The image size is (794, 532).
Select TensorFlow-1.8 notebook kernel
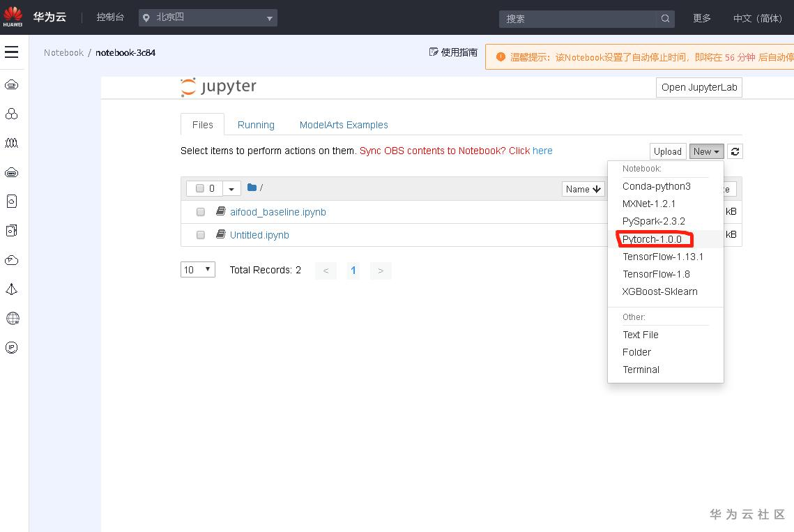[665, 274]
